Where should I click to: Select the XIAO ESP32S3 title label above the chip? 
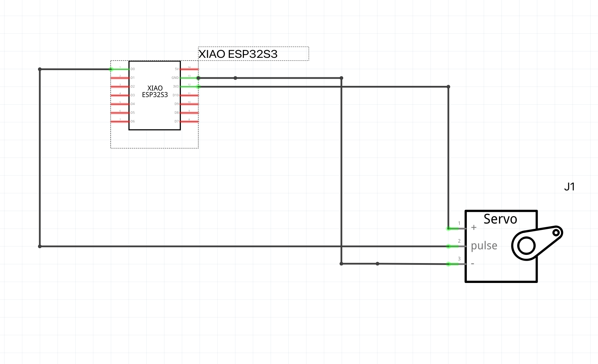(x=238, y=54)
